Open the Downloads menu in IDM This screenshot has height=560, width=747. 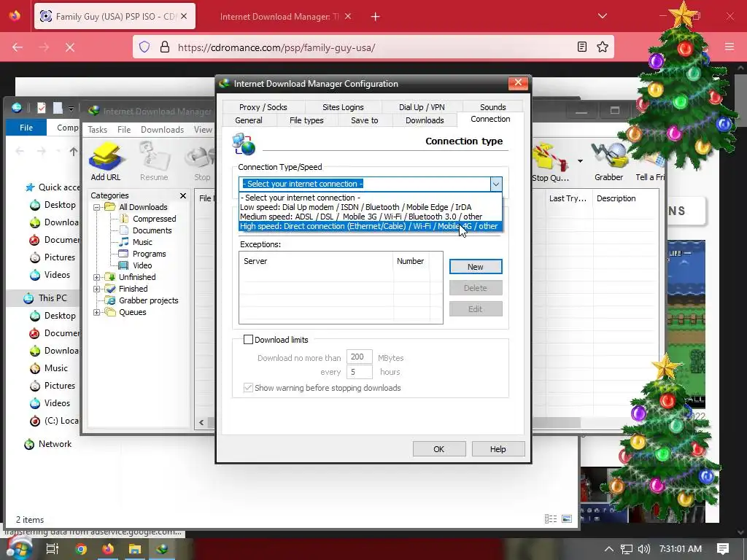(162, 130)
